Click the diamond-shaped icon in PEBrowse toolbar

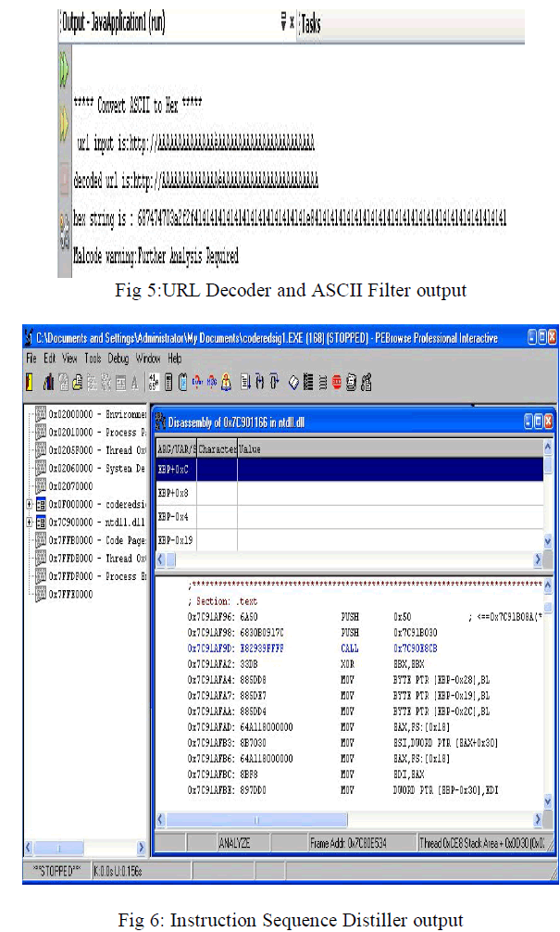tap(293, 379)
